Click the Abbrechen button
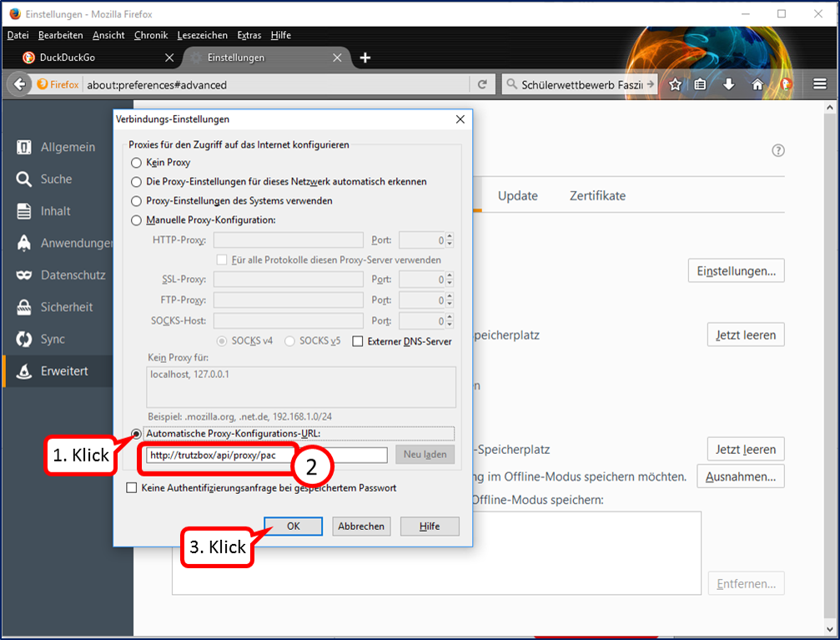 tap(361, 527)
